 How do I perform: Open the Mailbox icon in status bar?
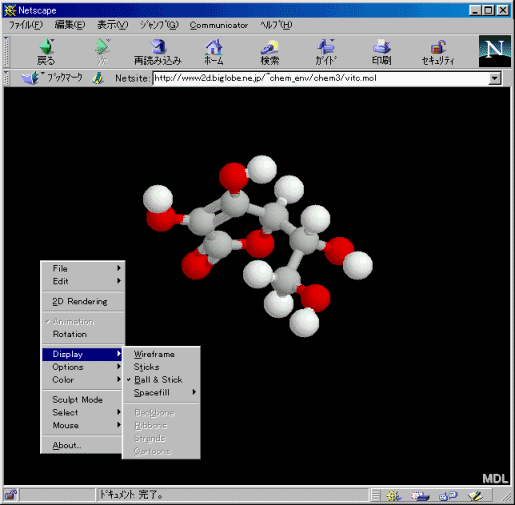point(420,496)
